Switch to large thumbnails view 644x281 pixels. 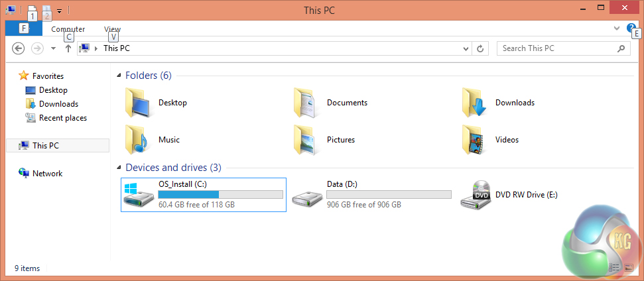point(629,267)
